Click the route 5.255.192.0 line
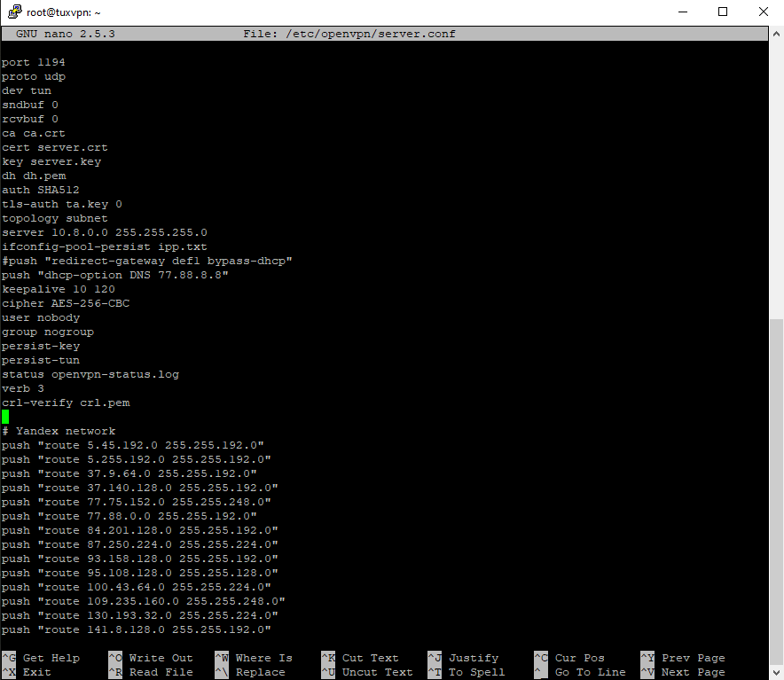The width and height of the screenshot is (784, 680). (136, 459)
